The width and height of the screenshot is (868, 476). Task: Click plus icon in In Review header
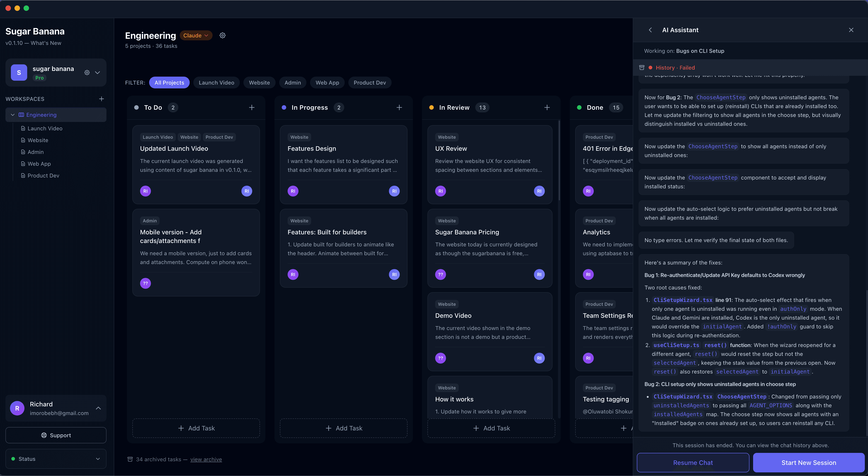547,107
